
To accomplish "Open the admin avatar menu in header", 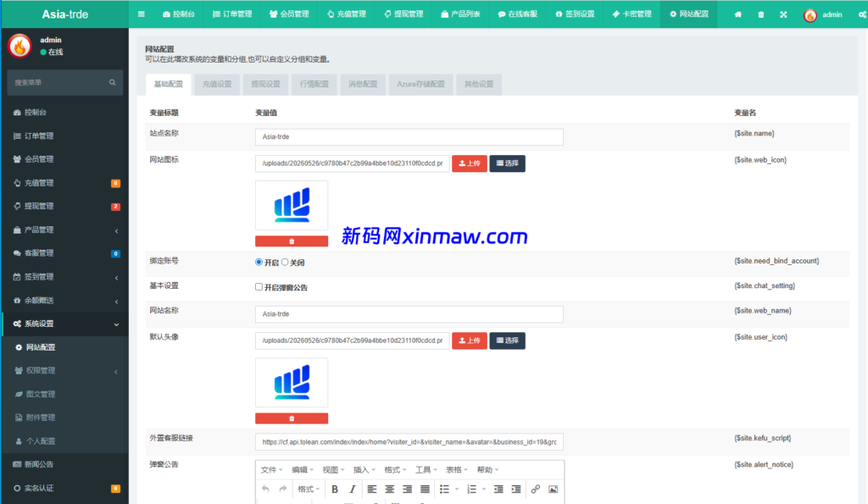I will point(823,15).
